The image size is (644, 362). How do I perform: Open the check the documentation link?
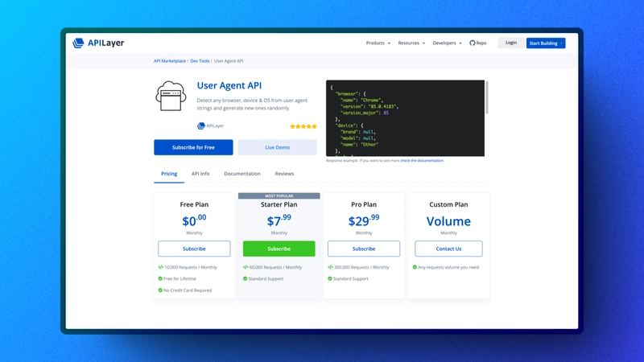422,160
